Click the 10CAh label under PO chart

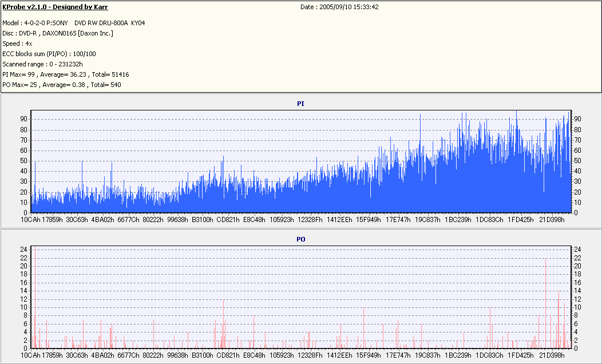point(30,355)
